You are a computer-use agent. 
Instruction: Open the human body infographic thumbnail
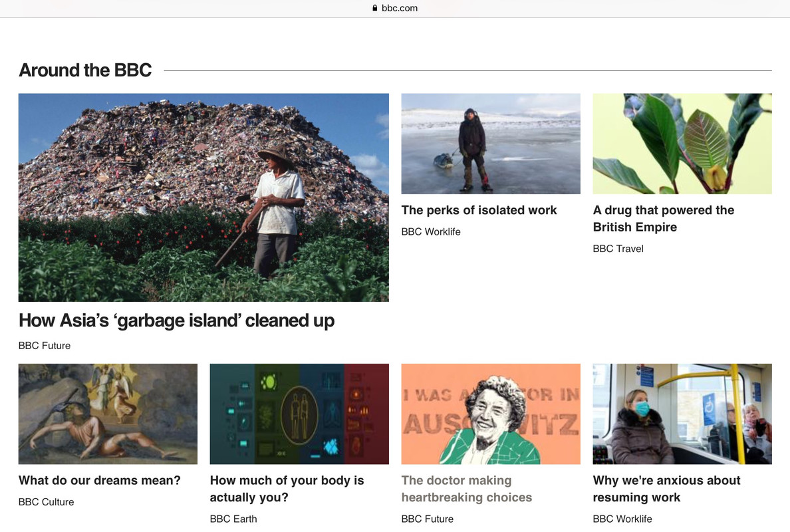tap(299, 414)
